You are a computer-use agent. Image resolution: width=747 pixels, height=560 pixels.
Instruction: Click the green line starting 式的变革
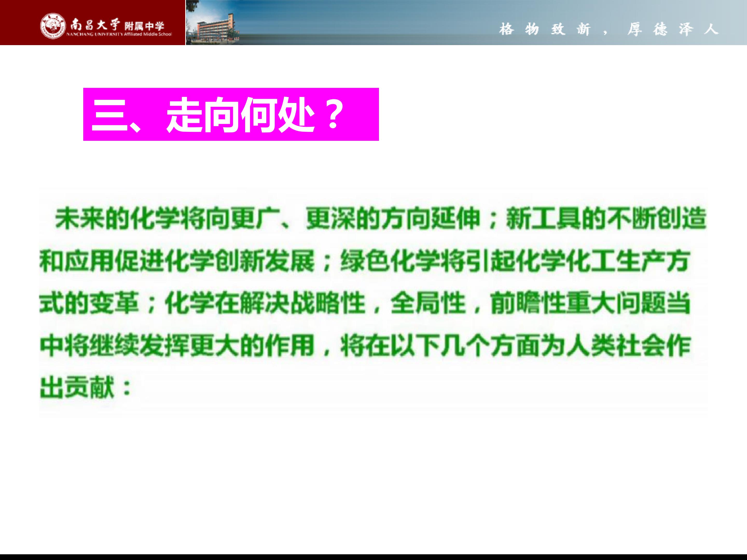[x=365, y=303]
